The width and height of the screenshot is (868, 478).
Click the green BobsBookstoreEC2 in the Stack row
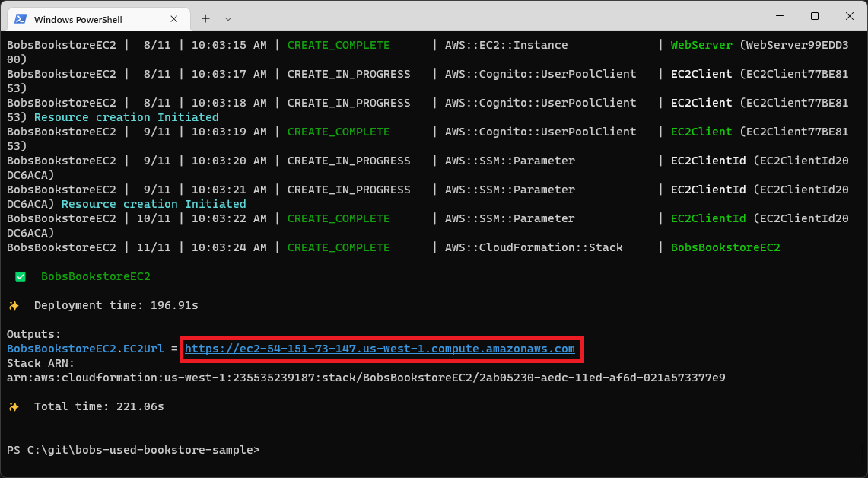(725, 247)
